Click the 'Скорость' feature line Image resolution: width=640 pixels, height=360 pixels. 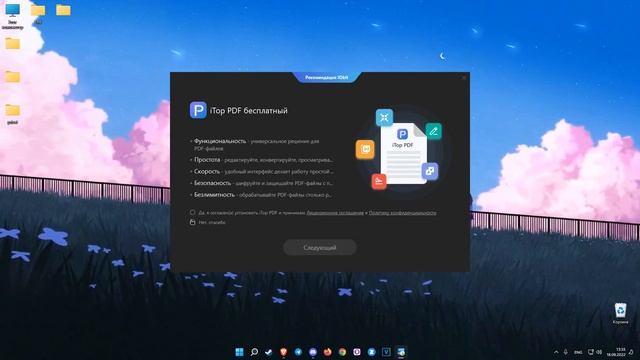[x=262, y=172]
